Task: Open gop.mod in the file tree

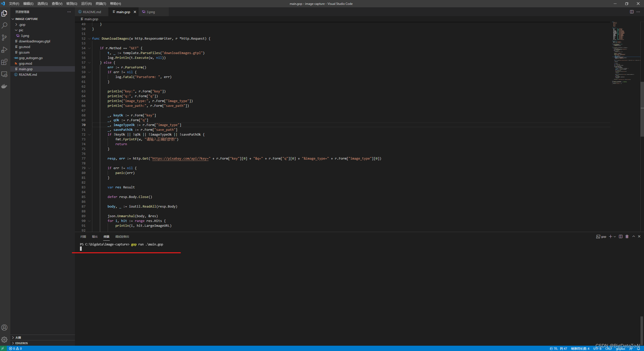Action: click(x=43, y=63)
